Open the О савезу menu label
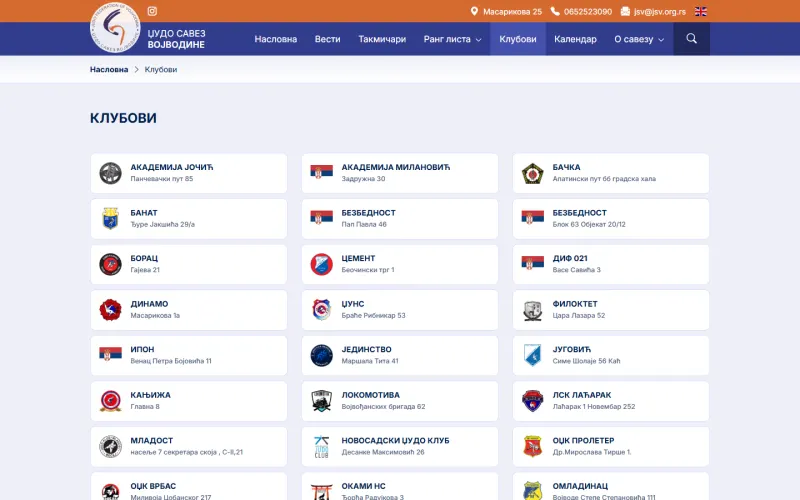This screenshot has width=800, height=500. (x=634, y=39)
